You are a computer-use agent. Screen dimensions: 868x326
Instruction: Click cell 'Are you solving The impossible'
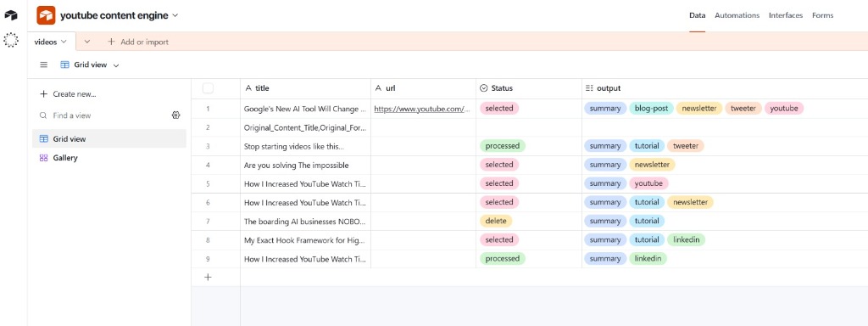[305, 166]
